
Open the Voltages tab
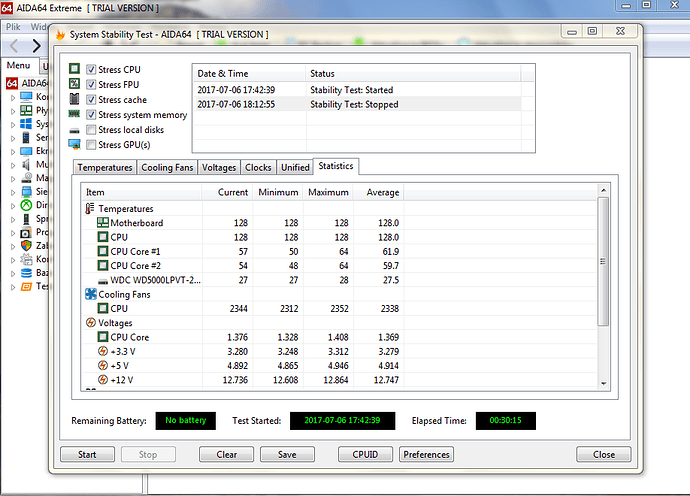point(219,167)
